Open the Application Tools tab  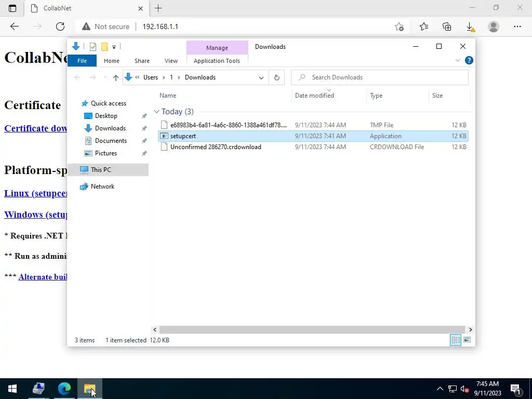point(217,61)
